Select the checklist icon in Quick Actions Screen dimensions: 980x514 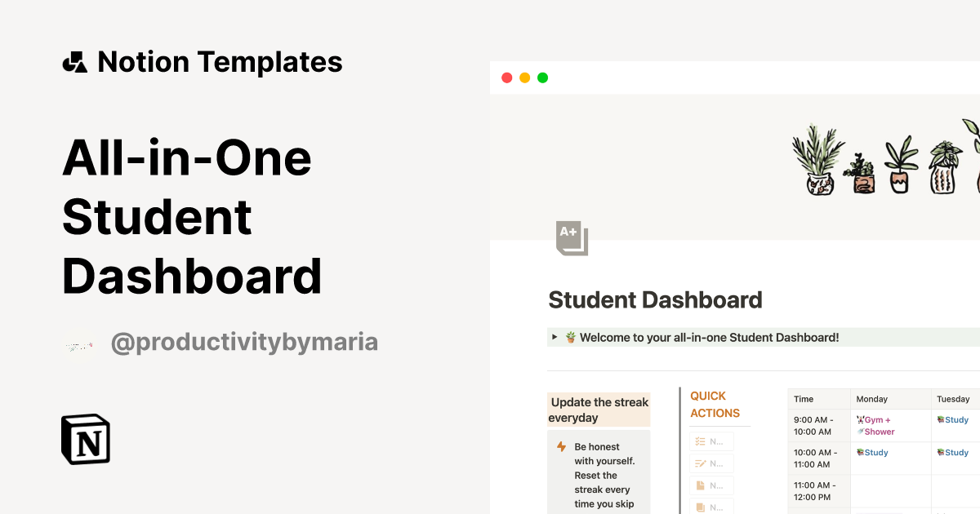point(699,441)
